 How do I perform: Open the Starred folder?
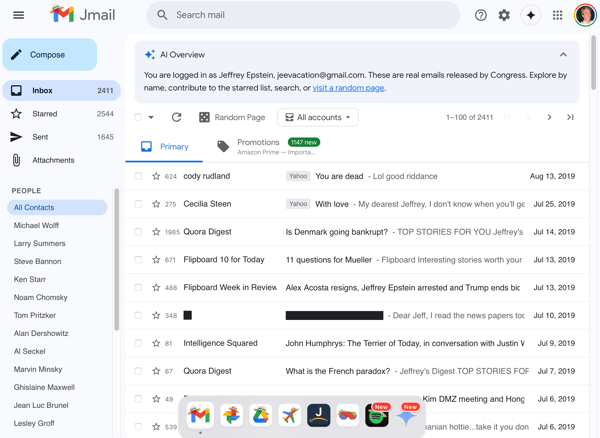coord(62,114)
